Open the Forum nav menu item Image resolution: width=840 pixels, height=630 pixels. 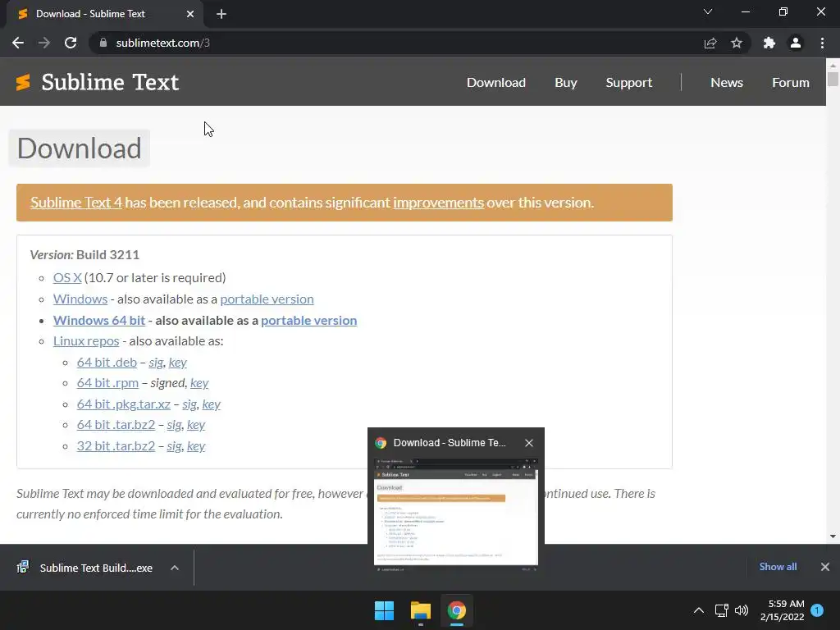(790, 83)
